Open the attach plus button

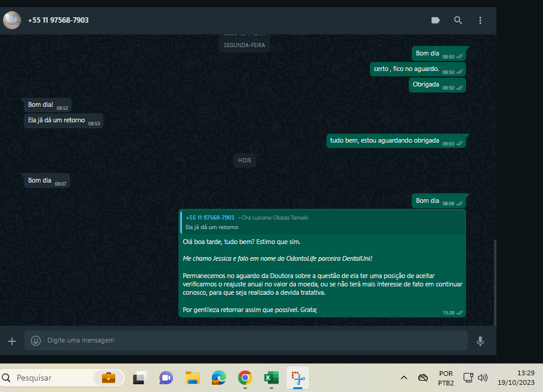(x=12, y=341)
